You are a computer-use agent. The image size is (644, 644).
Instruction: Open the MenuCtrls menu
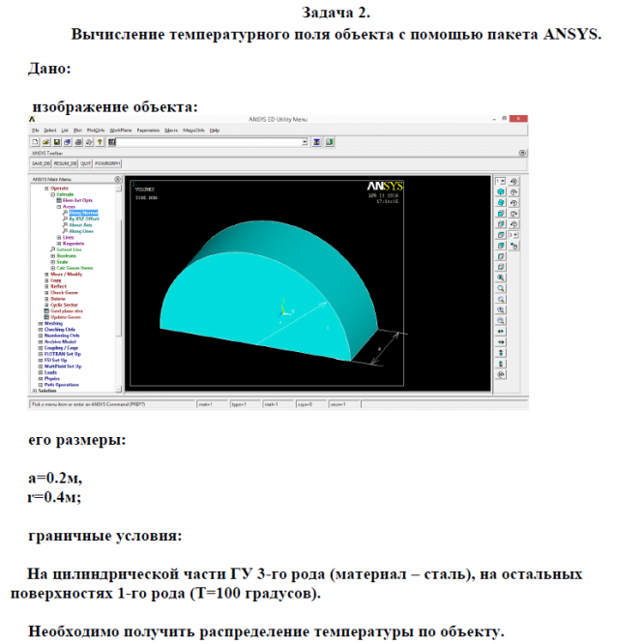coord(193,131)
